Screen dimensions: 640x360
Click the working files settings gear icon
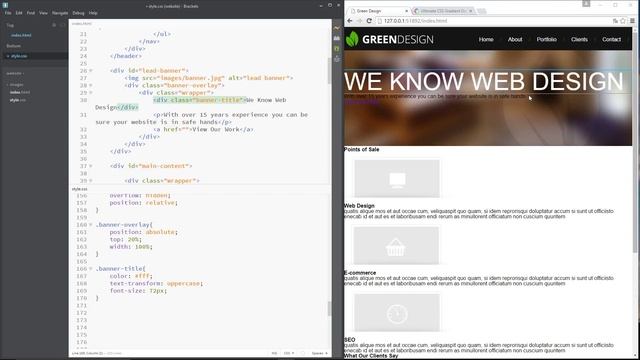54,25
